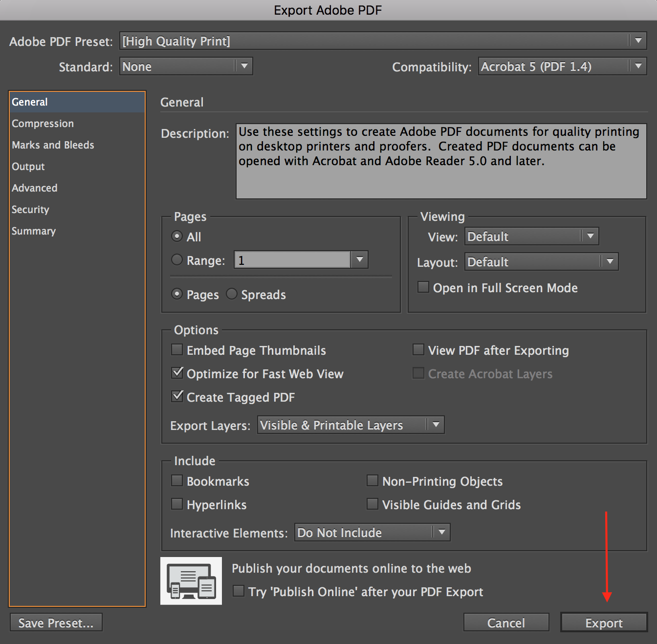Screen dimensions: 657x644
Task: Open Export Layers dropdown
Action: (x=351, y=425)
